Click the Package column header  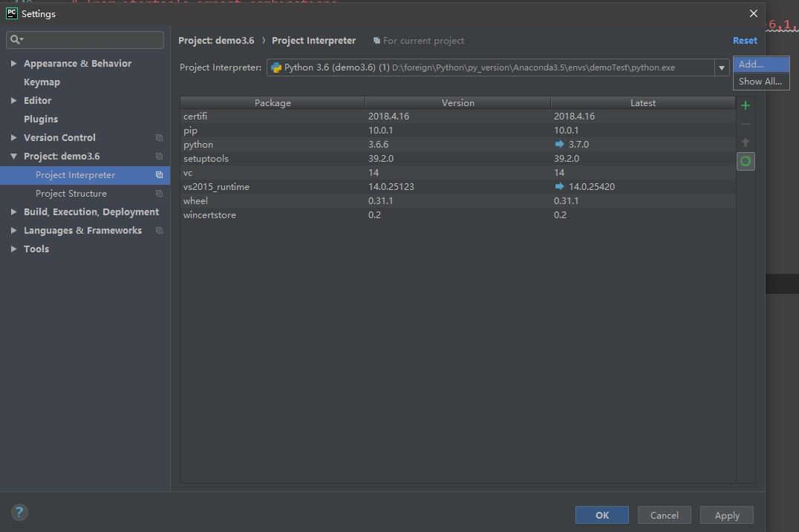click(273, 102)
